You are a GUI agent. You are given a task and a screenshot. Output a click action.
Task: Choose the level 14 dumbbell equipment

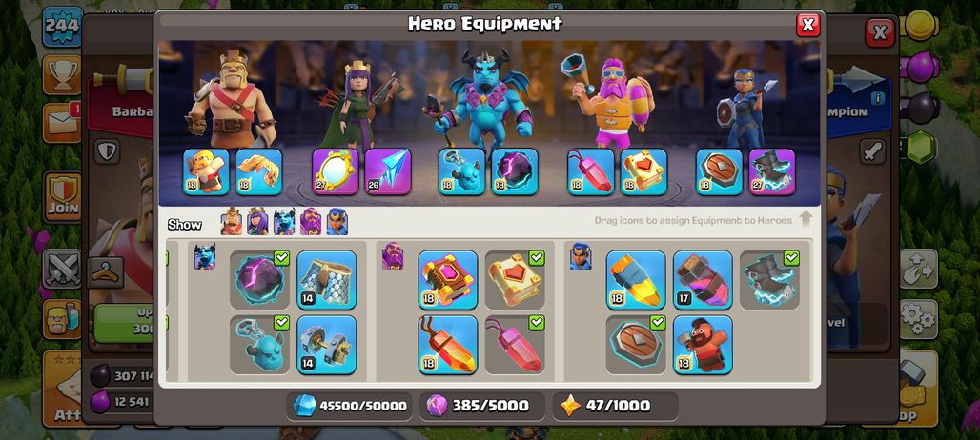(326, 345)
